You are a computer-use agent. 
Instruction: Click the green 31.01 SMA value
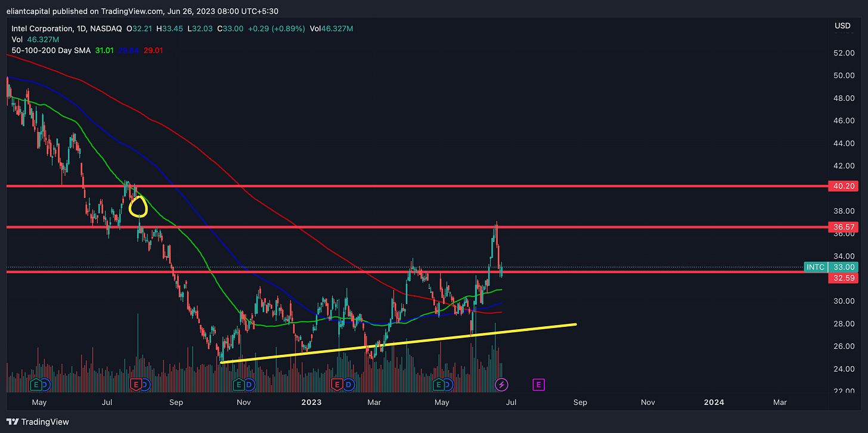click(x=104, y=51)
